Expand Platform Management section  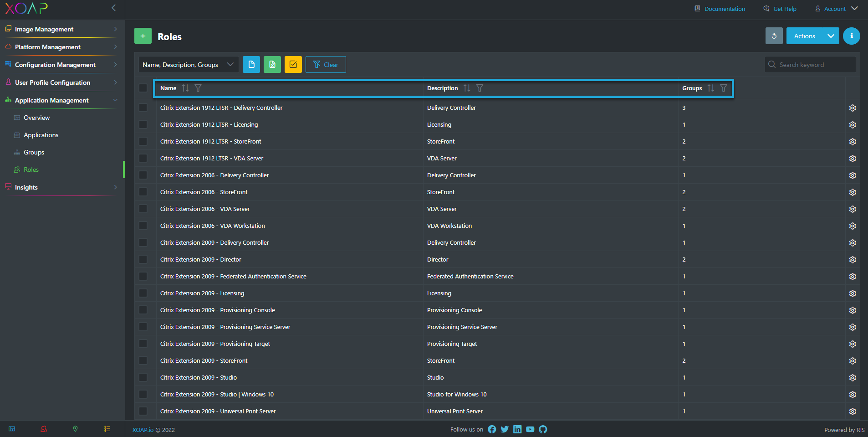pos(62,47)
